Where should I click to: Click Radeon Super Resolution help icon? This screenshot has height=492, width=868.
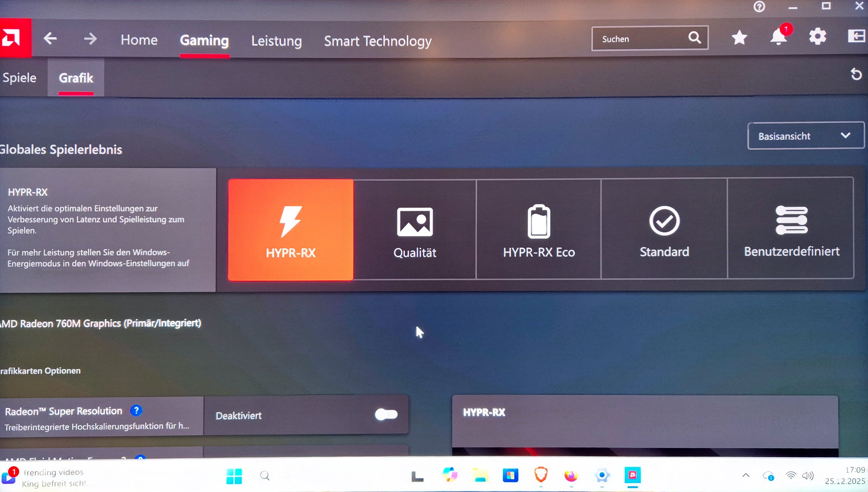(136, 411)
